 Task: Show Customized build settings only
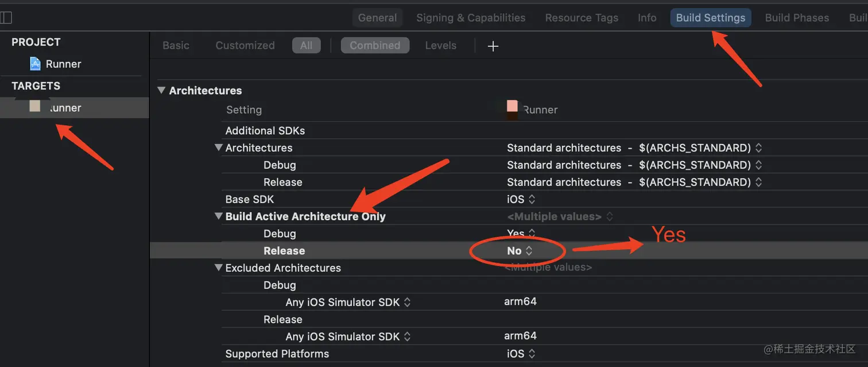[x=245, y=45]
